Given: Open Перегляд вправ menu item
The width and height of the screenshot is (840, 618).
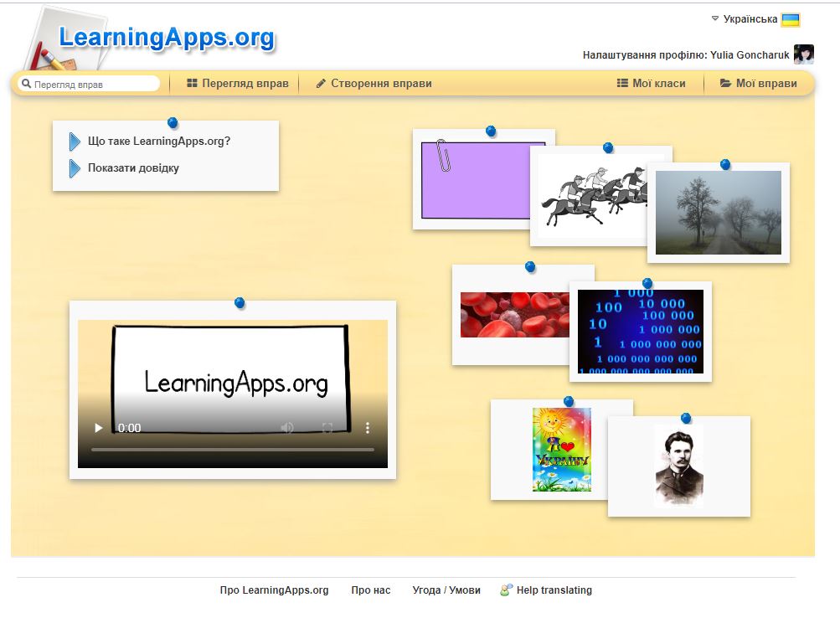Looking at the screenshot, I should click(x=238, y=84).
